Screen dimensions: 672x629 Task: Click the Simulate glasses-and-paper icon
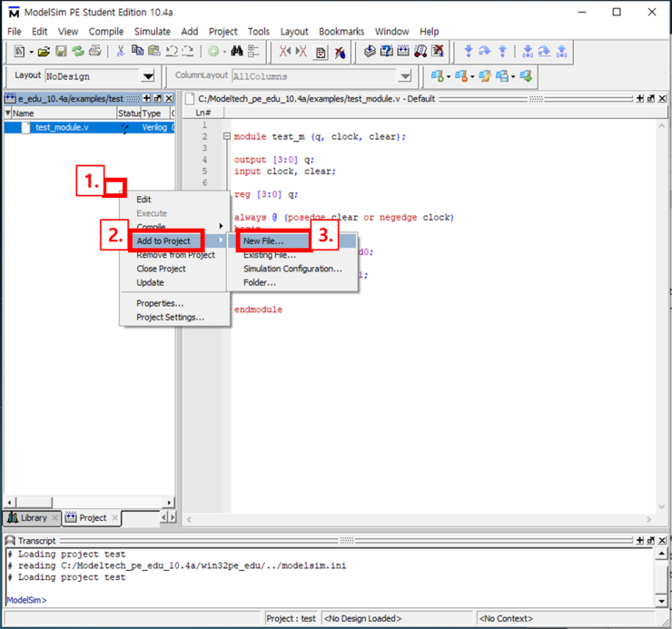[x=420, y=52]
